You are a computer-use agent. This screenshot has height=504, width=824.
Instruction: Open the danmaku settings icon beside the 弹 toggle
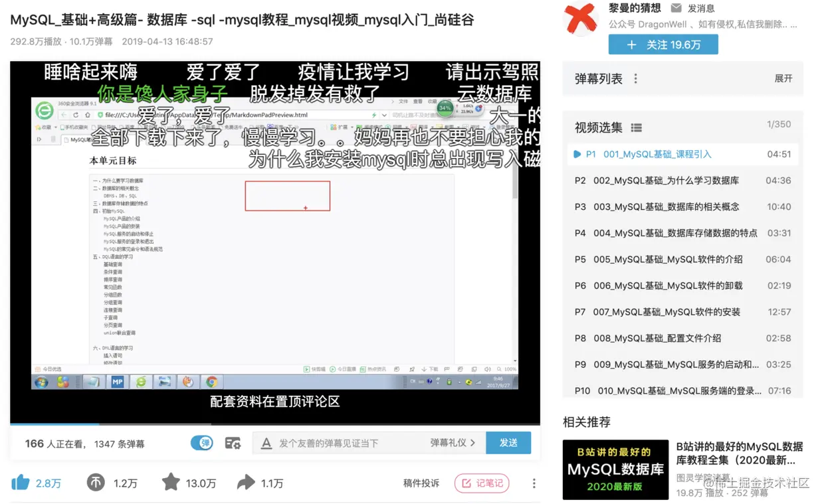[x=233, y=443]
